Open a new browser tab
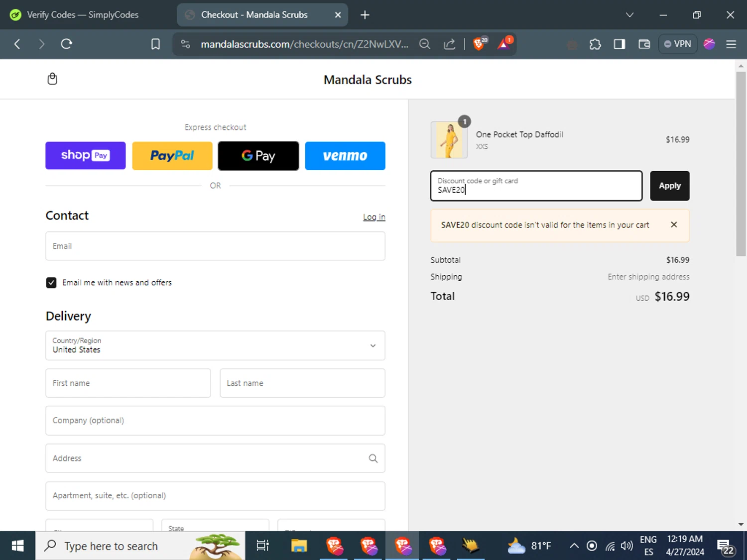This screenshot has height=560, width=747. click(365, 15)
